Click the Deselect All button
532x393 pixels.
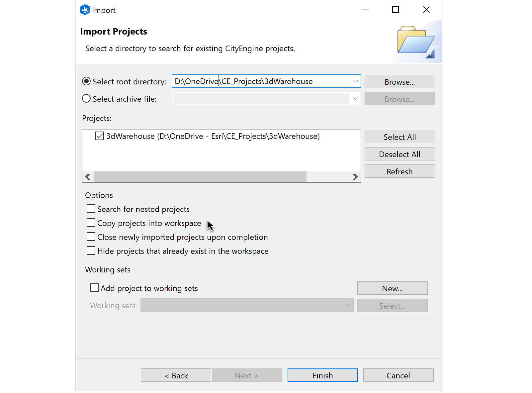pos(399,154)
